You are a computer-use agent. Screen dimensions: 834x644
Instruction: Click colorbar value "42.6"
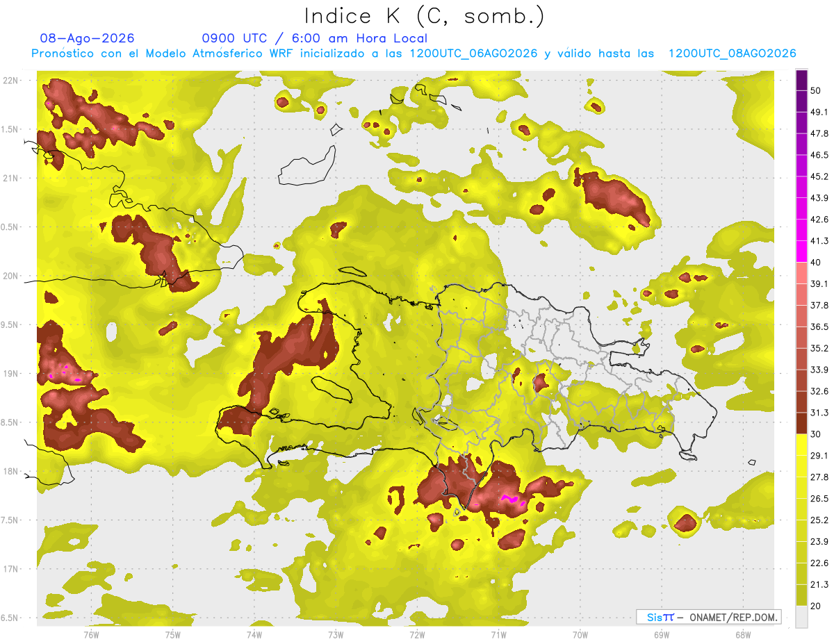tap(819, 220)
